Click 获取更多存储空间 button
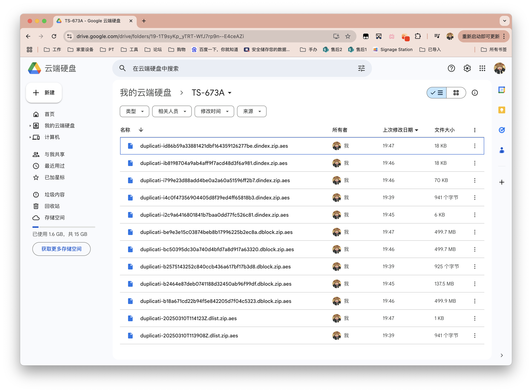Viewport: 532px width, 392px height. [x=61, y=249]
